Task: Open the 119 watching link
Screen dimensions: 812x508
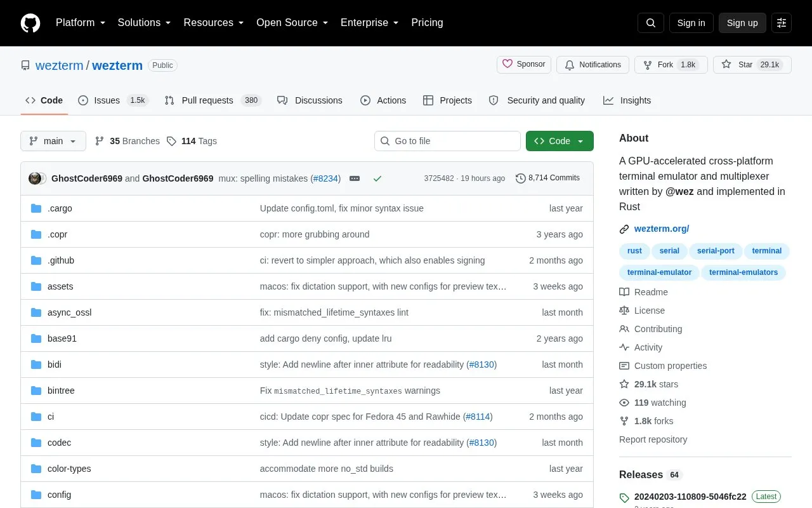Action: tap(652, 403)
